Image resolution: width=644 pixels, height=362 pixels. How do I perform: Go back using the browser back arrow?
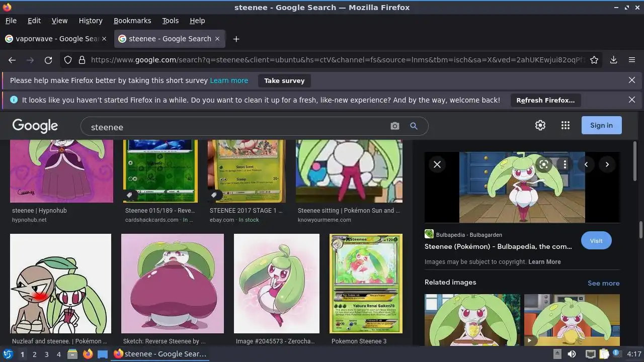tap(12, 60)
